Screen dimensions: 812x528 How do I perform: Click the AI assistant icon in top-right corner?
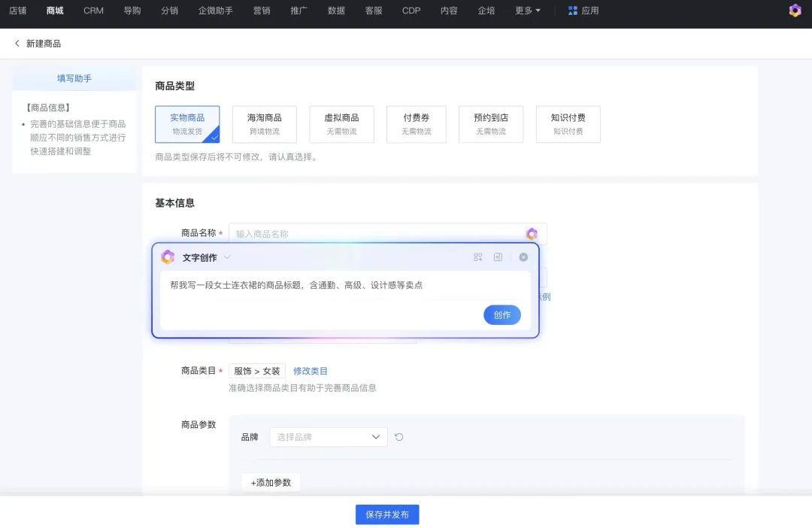(795, 11)
